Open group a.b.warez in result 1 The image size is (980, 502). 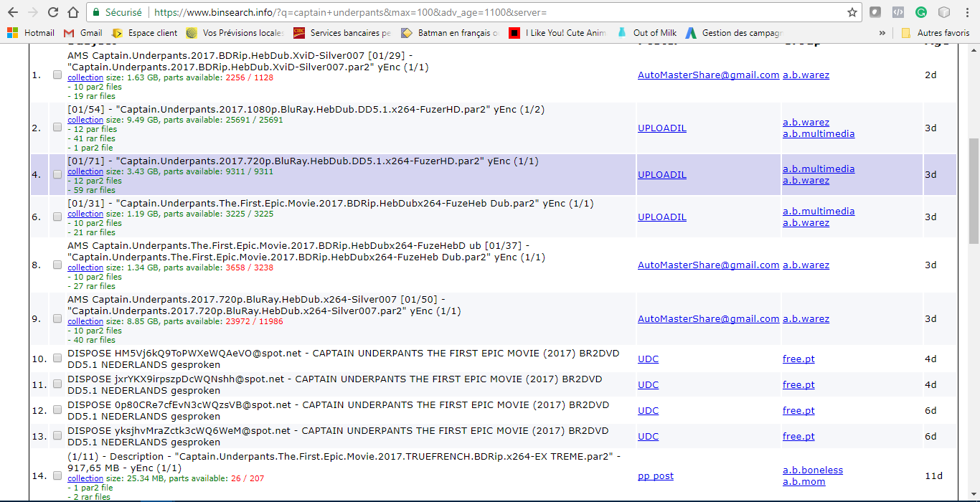coord(806,75)
